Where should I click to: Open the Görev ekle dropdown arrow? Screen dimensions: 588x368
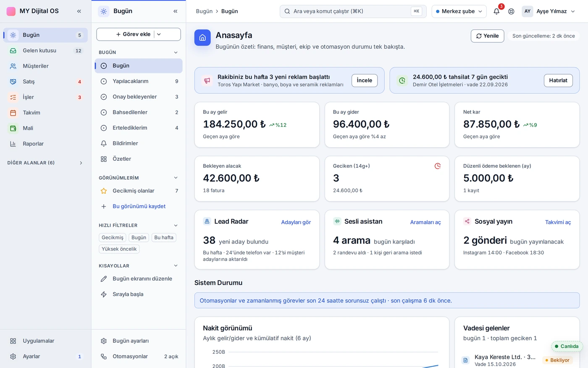tap(159, 34)
